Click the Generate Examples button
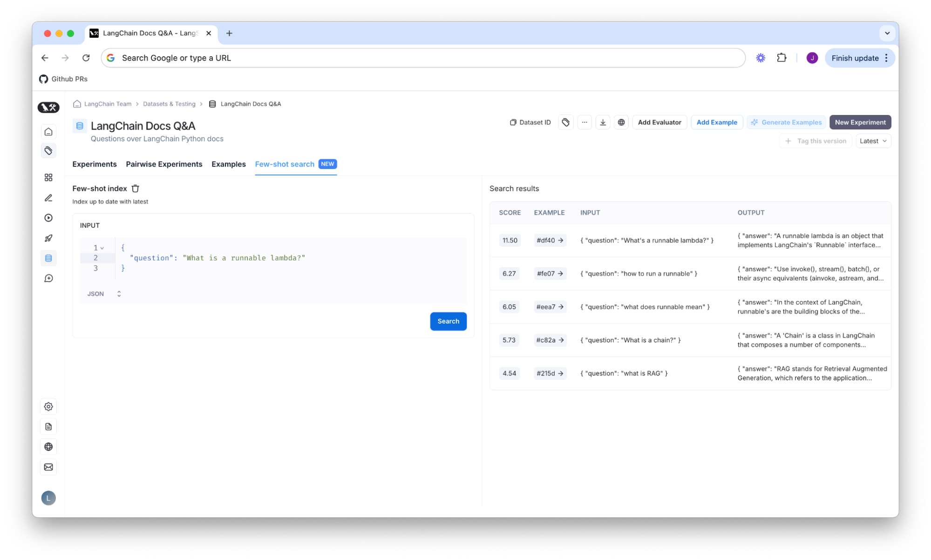The width and height of the screenshot is (931, 560). pyautogui.click(x=786, y=122)
